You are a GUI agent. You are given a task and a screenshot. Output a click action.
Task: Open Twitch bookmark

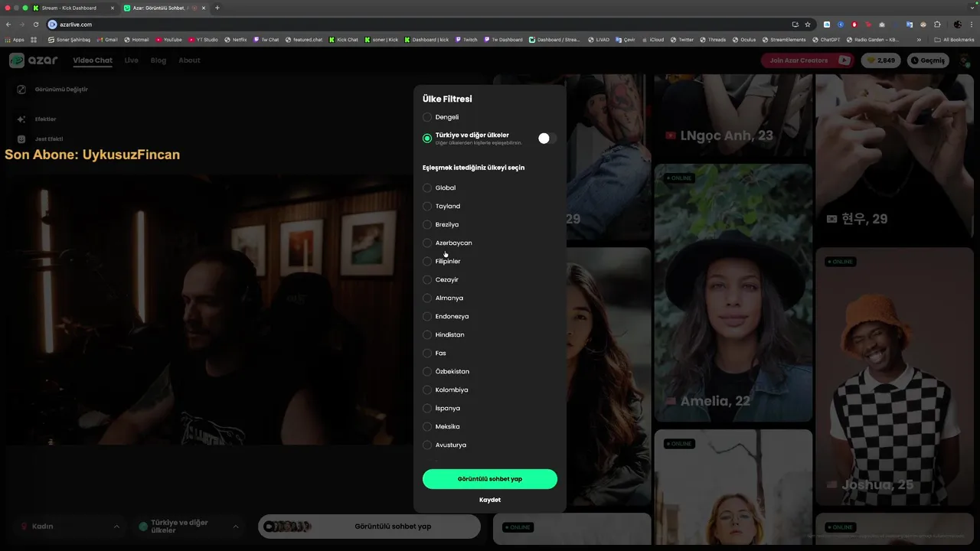click(466, 40)
